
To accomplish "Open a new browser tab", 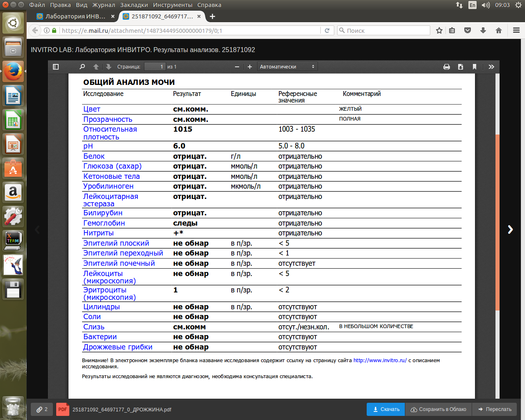I will [x=212, y=16].
